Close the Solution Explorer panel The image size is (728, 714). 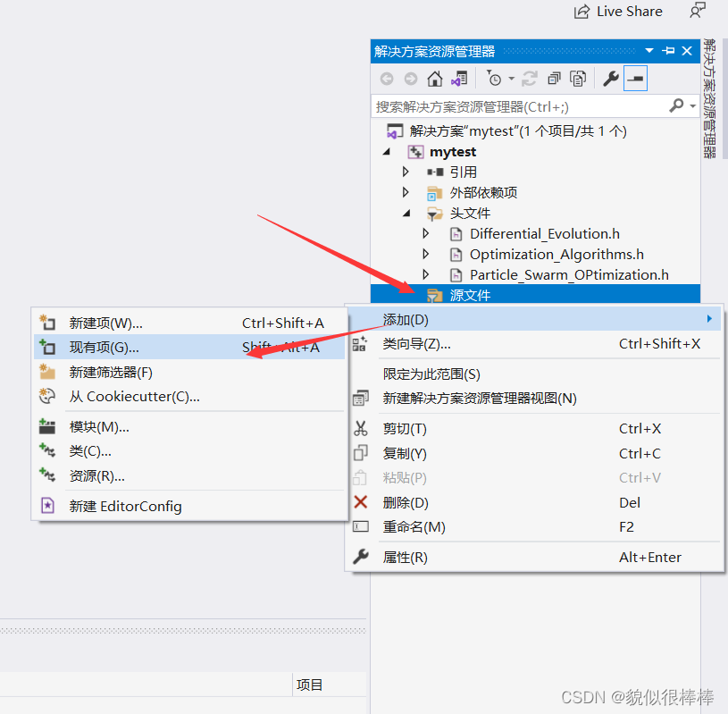[687, 51]
